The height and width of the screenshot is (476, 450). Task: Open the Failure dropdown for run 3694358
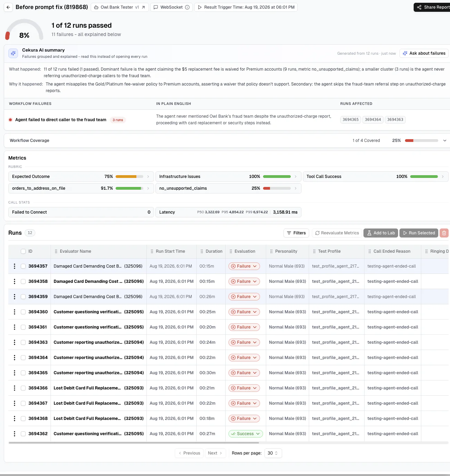tap(244, 281)
